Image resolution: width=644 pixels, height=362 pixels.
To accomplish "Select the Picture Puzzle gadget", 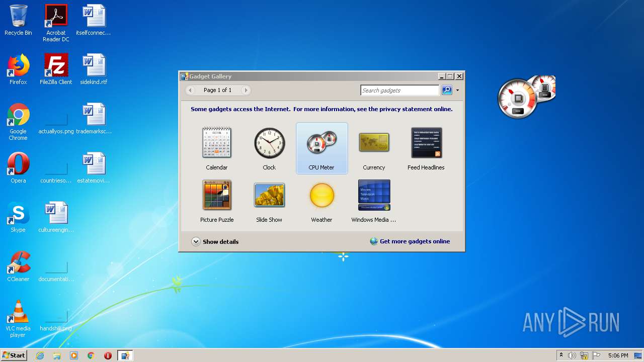I will pyautogui.click(x=217, y=201).
